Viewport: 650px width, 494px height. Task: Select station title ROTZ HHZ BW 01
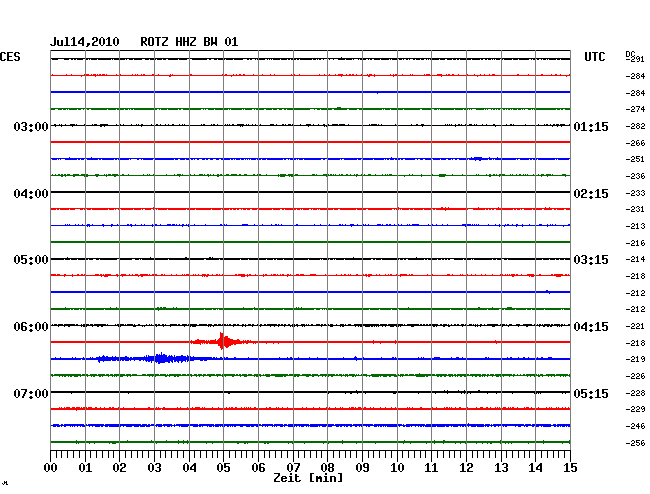point(189,42)
